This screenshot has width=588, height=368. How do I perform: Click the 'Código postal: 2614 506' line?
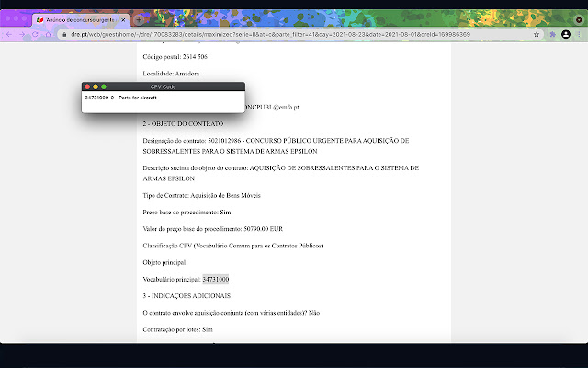[175, 57]
